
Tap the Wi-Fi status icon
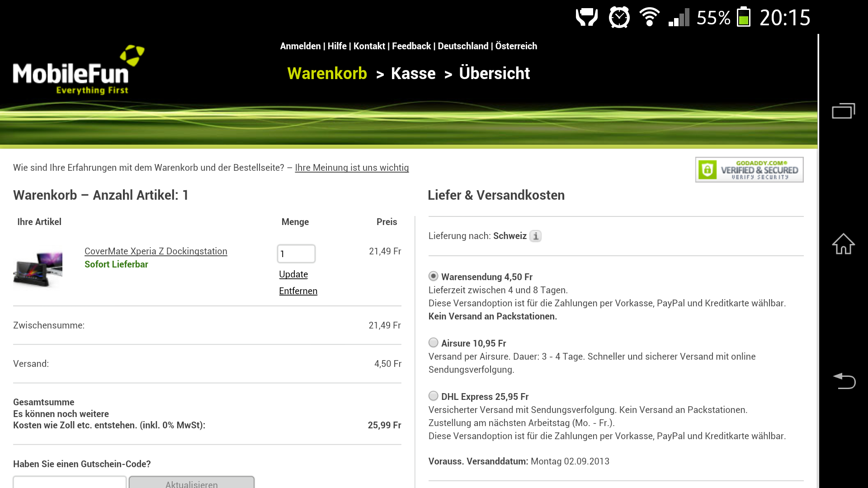tap(649, 18)
